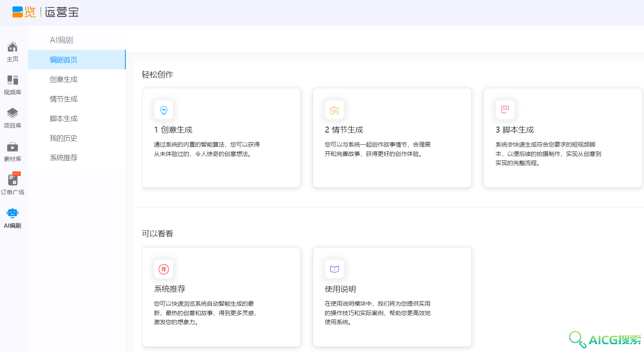644x352 pixels.
Task: Click the 运营宝 logo in header
Action: 45,12
